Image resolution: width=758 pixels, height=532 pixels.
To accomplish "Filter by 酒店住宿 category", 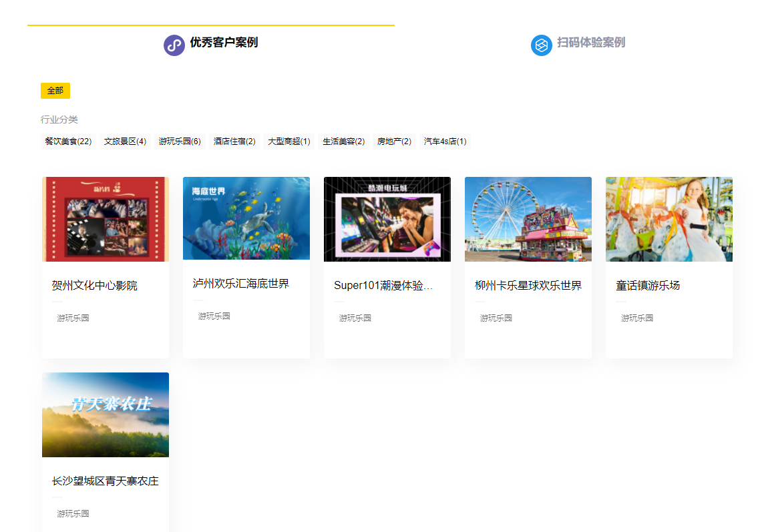I will 234,141.
